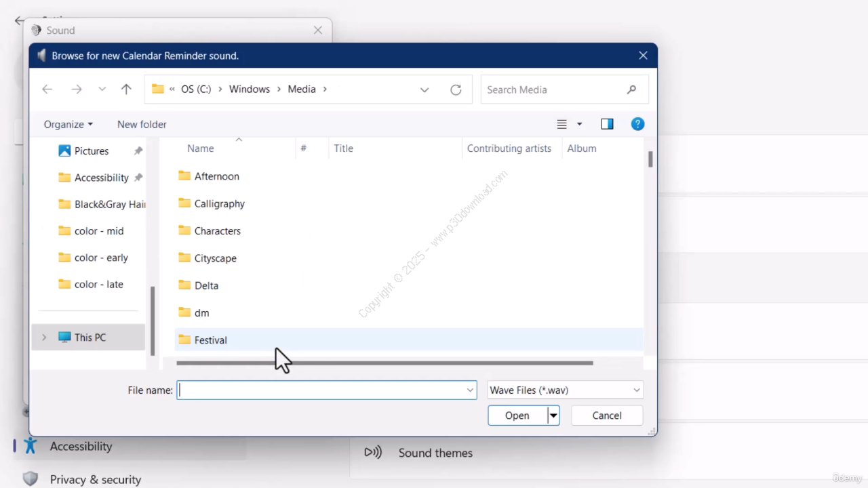
Task: Open the Cityscape folder
Action: pyautogui.click(x=215, y=258)
